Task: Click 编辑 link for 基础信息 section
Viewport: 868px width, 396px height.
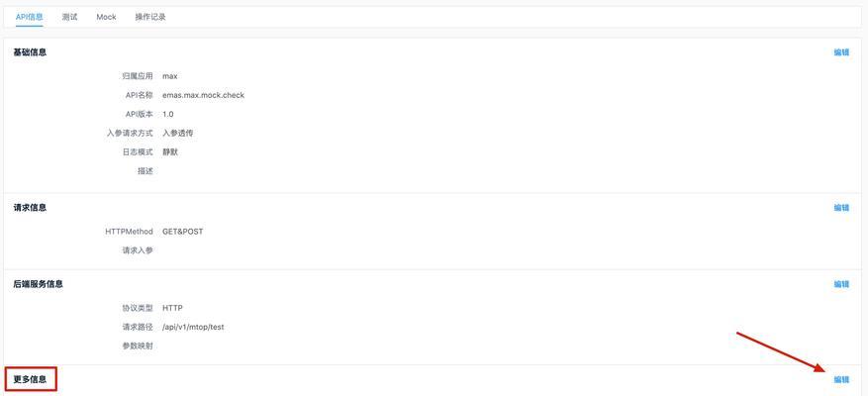Action: coord(841,52)
